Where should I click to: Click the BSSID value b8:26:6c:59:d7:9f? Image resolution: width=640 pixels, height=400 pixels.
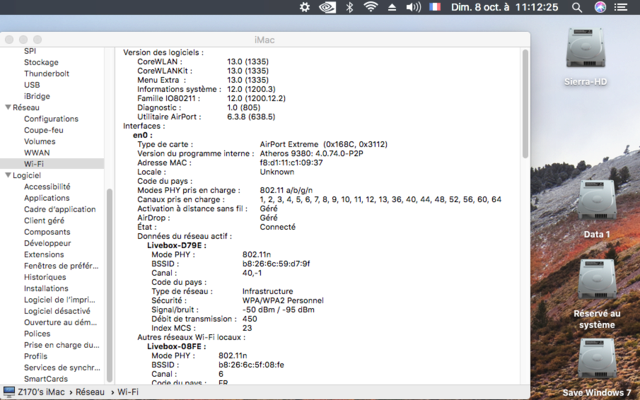coord(276,264)
